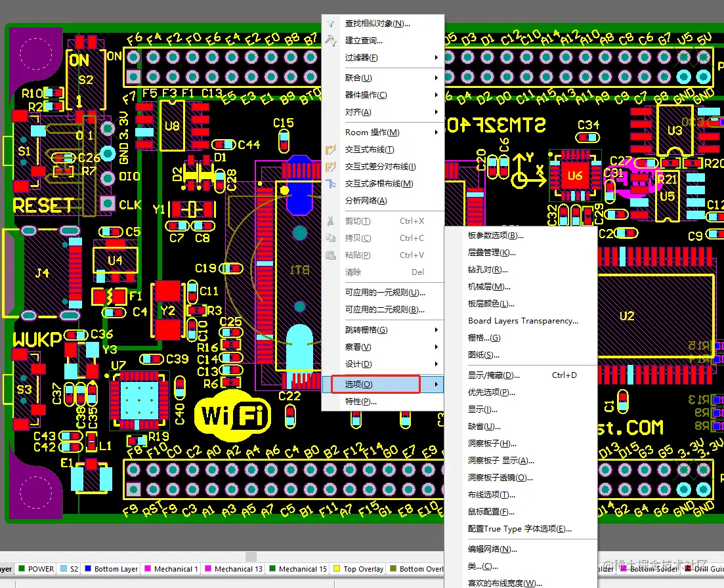This screenshot has height=588, width=724.
Task: Open 可应用的一元规则(U)...
Action: tap(383, 293)
